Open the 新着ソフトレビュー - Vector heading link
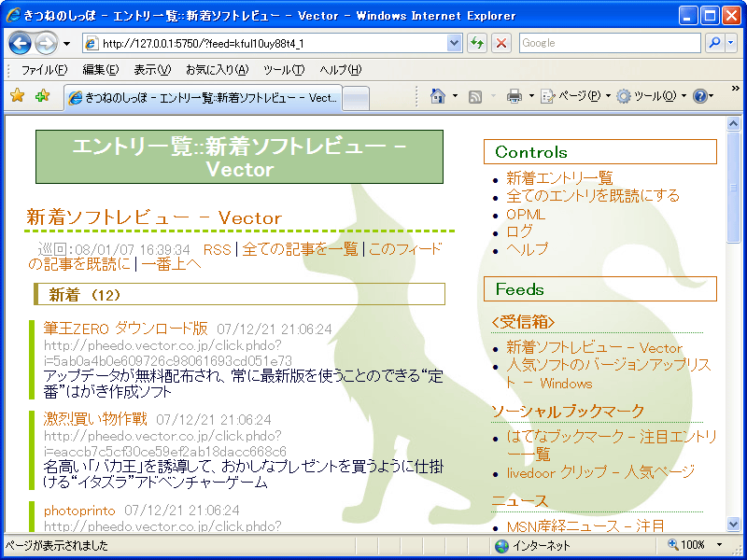747x560 pixels. coord(154,218)
